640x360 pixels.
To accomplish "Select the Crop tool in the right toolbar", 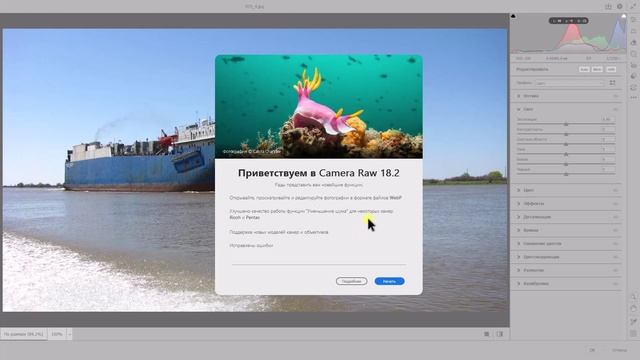I will coord(633,31).
